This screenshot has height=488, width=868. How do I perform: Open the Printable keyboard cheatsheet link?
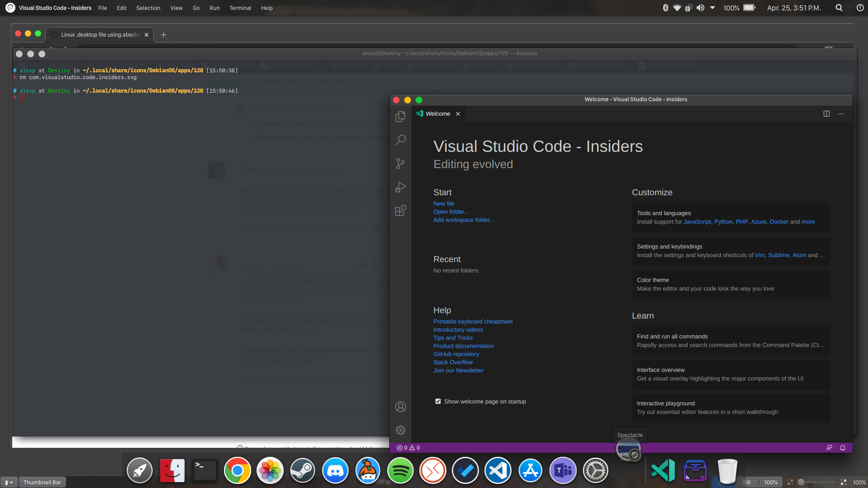tap(473, 322)
